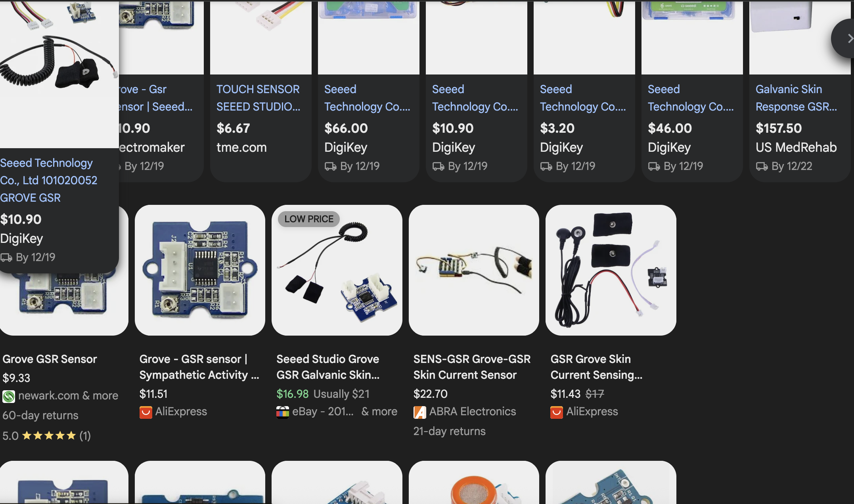This screenshot has height=504, width=854.
Task: Click the carousel next arrow button
Action: coord(843,39)
